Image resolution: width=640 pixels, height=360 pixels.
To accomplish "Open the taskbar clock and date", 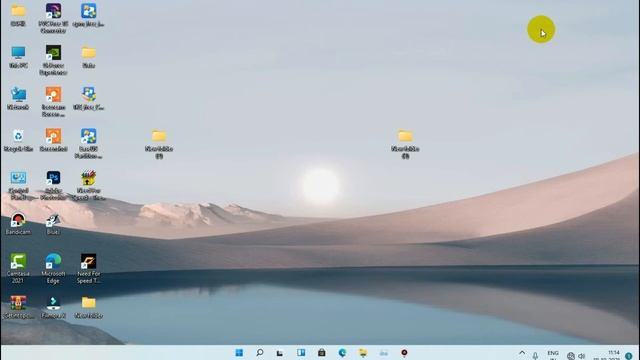I will (608, 355).
